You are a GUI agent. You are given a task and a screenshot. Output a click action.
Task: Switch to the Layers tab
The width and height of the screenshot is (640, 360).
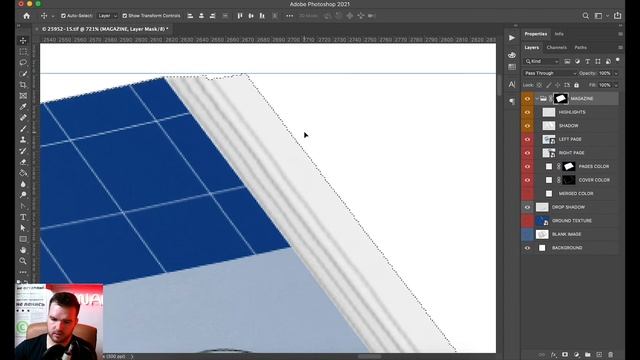coord(531,47)
